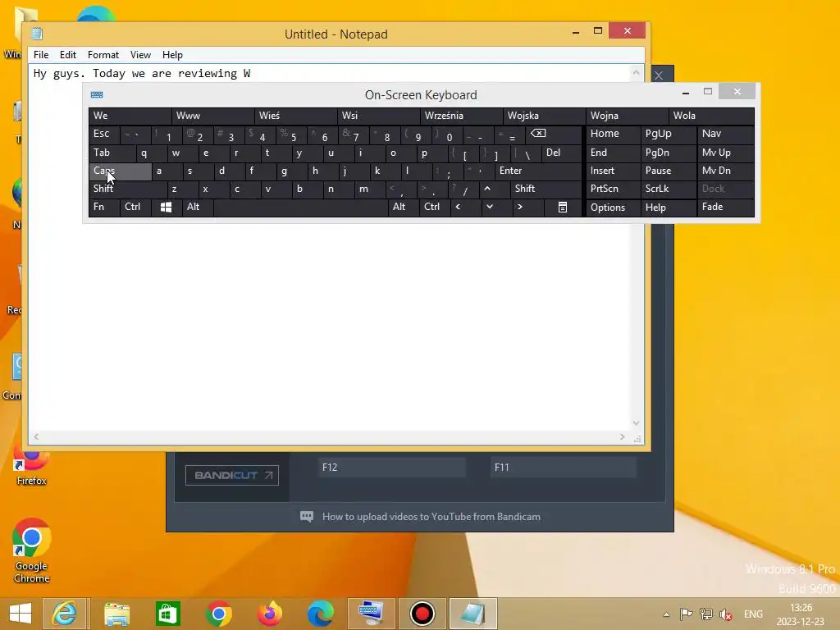This screenshot has height=630, width=840.
Task: Click the context menu key on keyboard
Action: point(563,208)
